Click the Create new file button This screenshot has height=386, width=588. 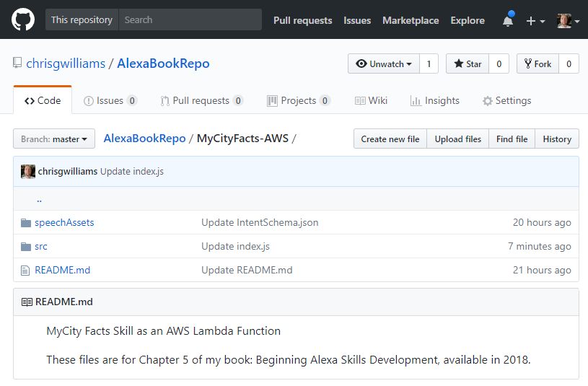coord(390,139)
